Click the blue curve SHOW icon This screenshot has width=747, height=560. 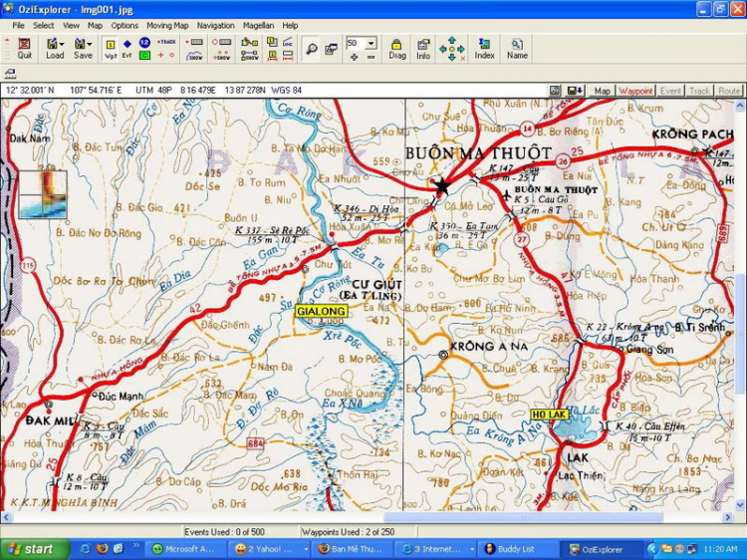tap(195, 55)
